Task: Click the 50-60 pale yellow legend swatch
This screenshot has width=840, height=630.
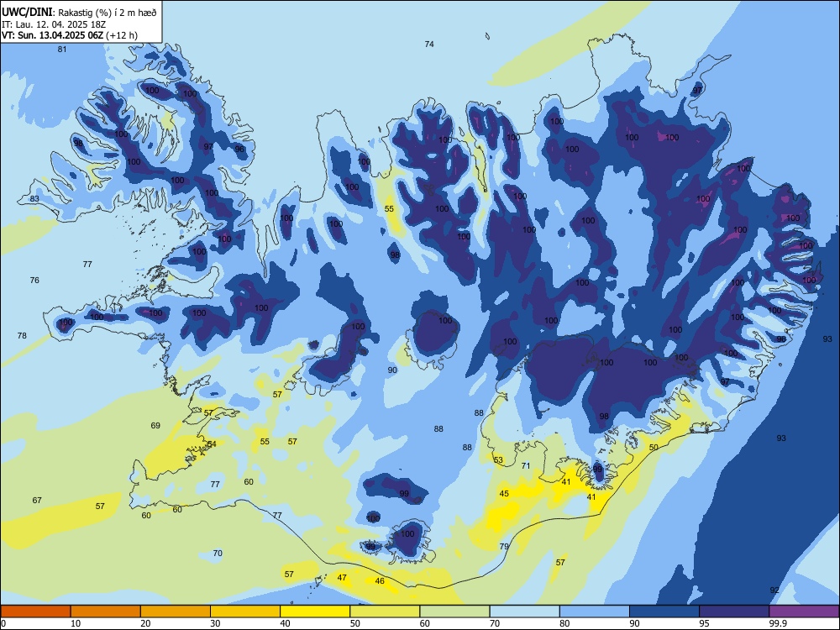Action: [385, 612]
